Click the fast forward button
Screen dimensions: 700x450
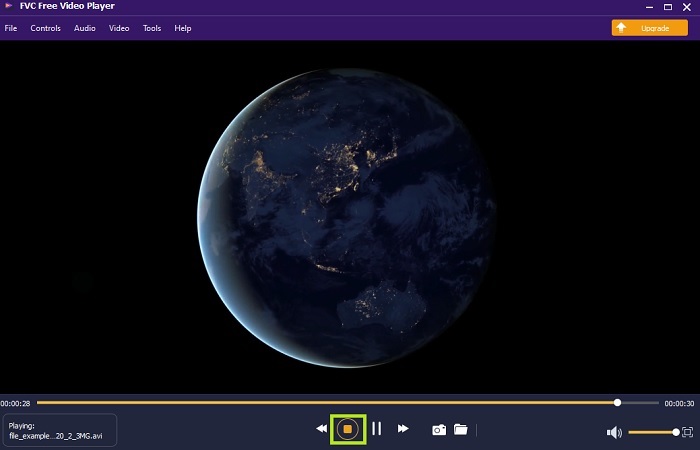403,429
